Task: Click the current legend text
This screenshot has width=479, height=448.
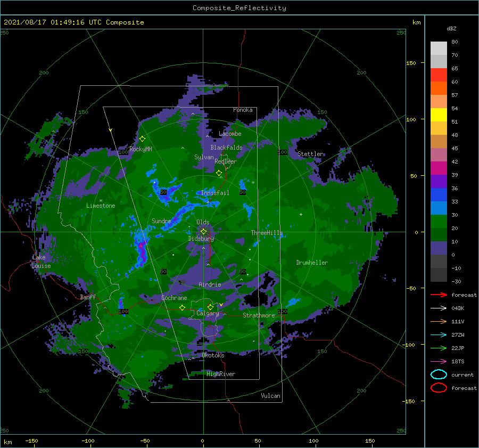Action: [463, 374]
